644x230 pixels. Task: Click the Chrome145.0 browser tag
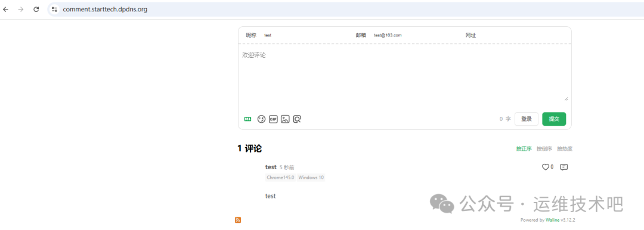[280, 178]
